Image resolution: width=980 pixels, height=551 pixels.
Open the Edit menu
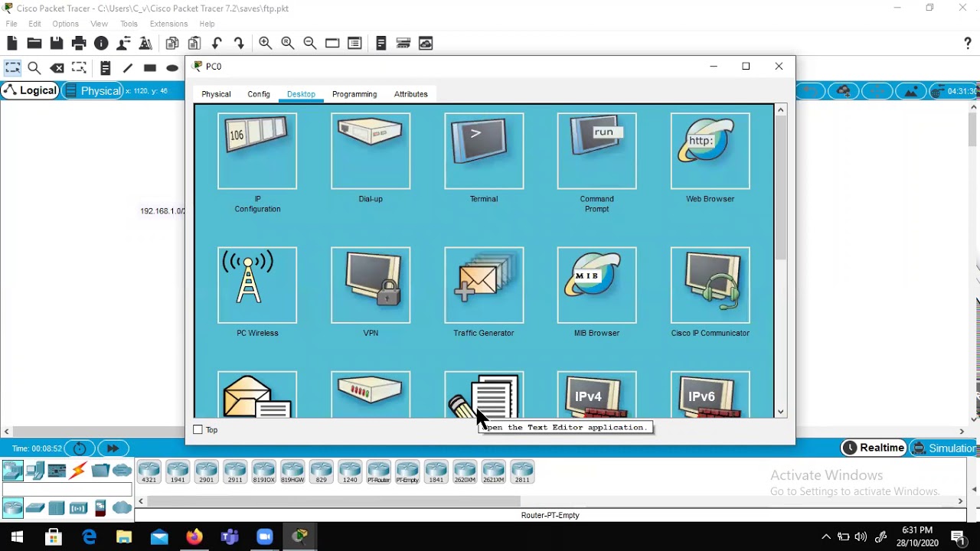tap(35, 24)
